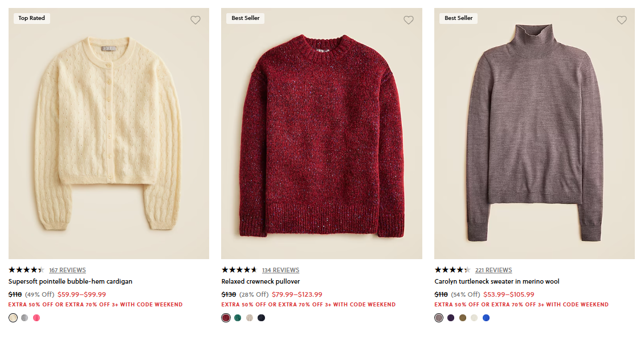Save the Carolyn turtleneck using heart icon
The width and height of the screenshot is (644, 340).
click(622, 20)
